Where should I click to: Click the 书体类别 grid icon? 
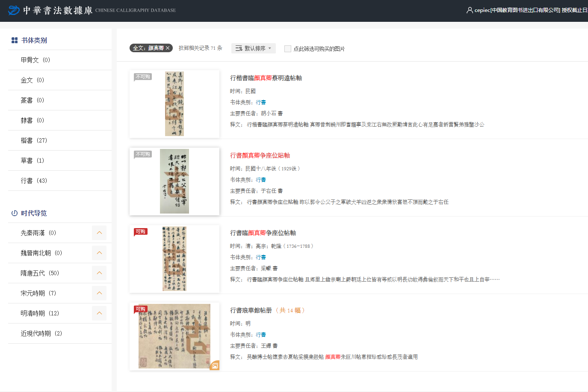[15, 40]
